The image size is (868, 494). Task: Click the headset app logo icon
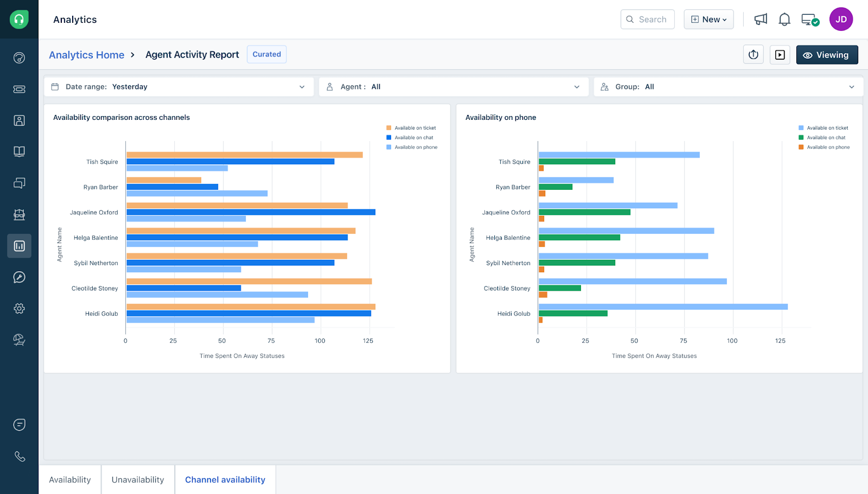click(19, 20)
